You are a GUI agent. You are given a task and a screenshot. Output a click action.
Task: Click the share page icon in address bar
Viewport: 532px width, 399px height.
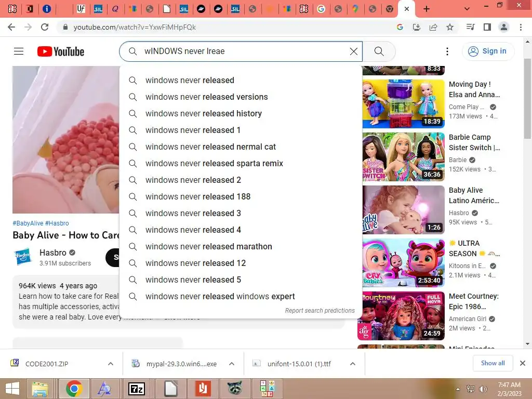point(433,27)
